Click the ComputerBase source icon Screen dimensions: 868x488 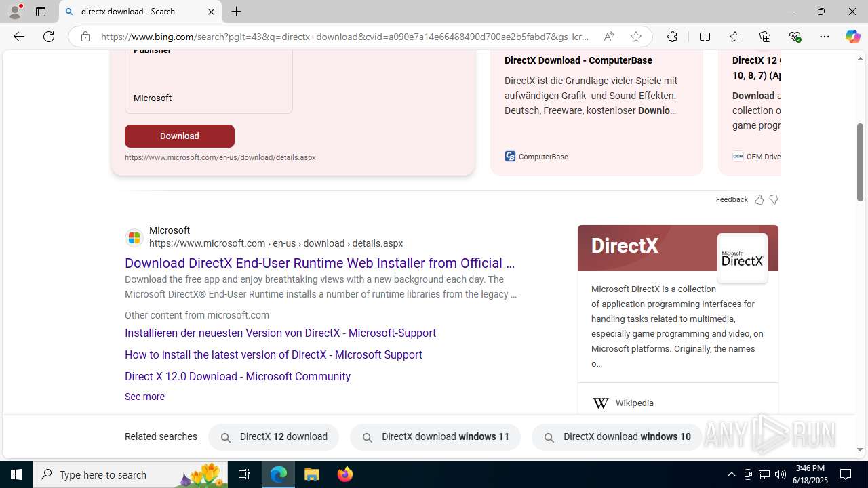510,157
